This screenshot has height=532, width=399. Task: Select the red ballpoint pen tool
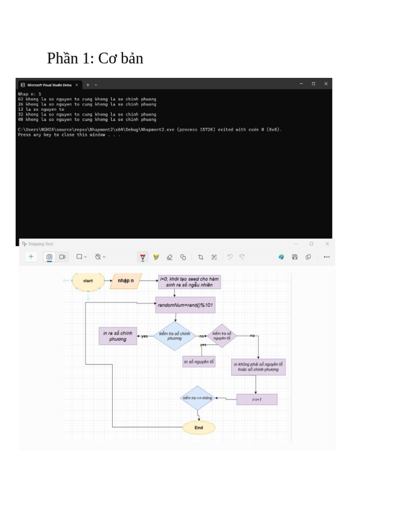[x=143, y=257]
